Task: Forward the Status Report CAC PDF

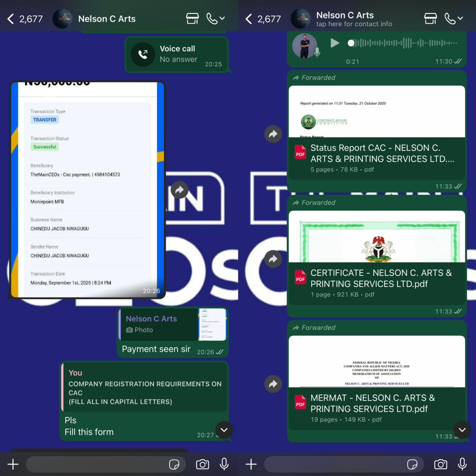Action: coord(273,134)
